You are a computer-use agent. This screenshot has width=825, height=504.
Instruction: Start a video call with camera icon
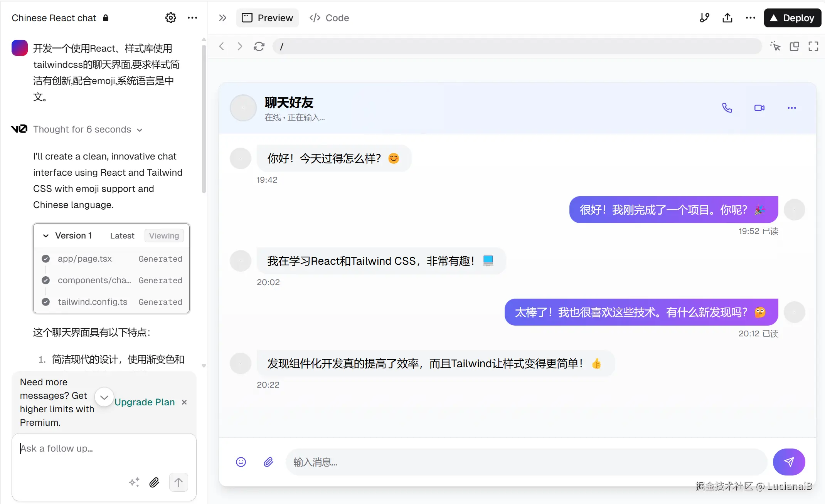[x=759, y=108]
